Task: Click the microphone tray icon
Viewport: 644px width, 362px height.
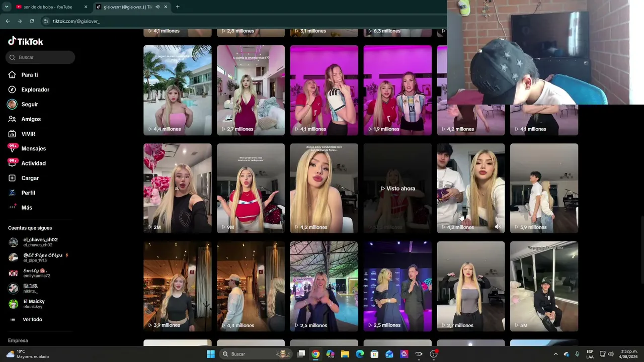Action: pyautogui.click(x=577, y=354)
